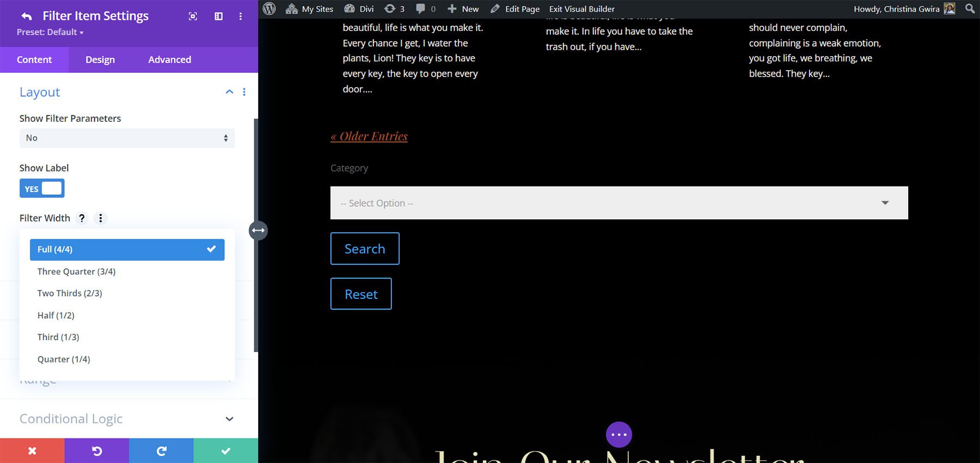The width and height of the screenshot is (980, 463).
Task: Open the Category Select Option dropdown
Action: click(619, 203)
